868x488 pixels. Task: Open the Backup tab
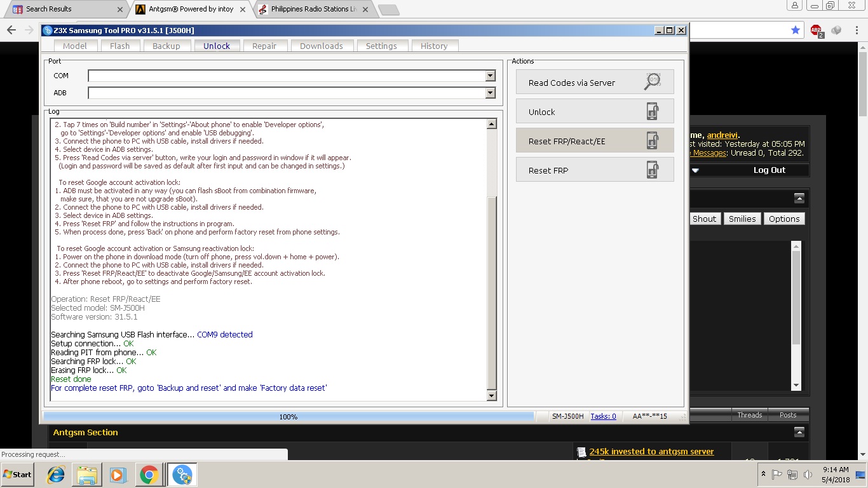click(x=166, y=46)
